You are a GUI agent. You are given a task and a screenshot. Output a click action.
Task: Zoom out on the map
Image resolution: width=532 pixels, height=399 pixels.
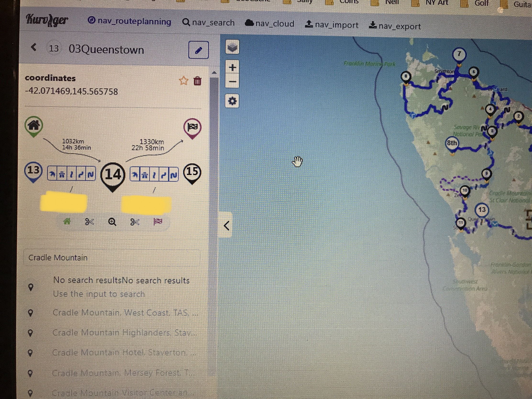[x=232, y=82]
